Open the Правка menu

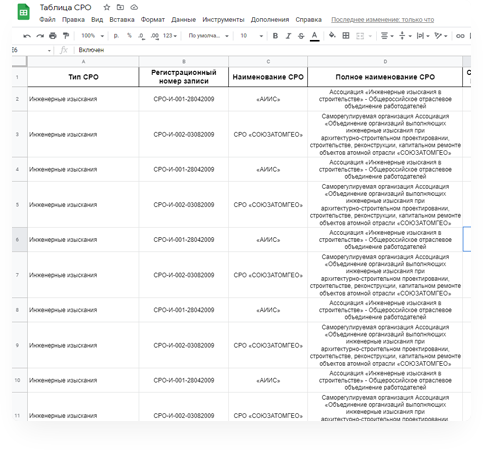[73, 20]
